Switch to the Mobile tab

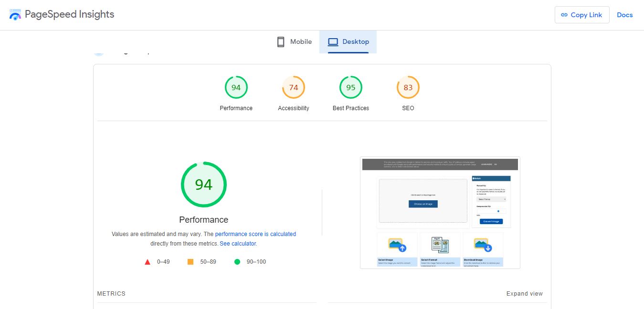(294, 41)
